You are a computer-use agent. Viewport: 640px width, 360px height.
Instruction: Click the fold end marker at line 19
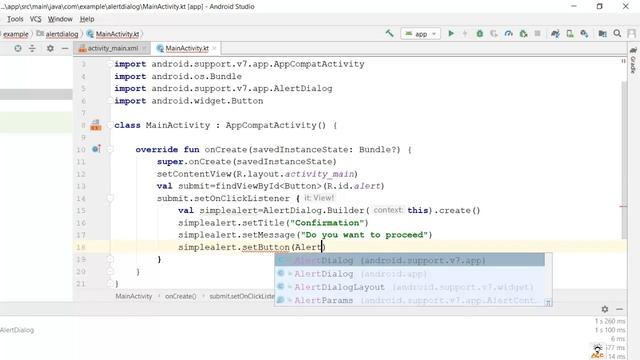(x=110, y=259)
